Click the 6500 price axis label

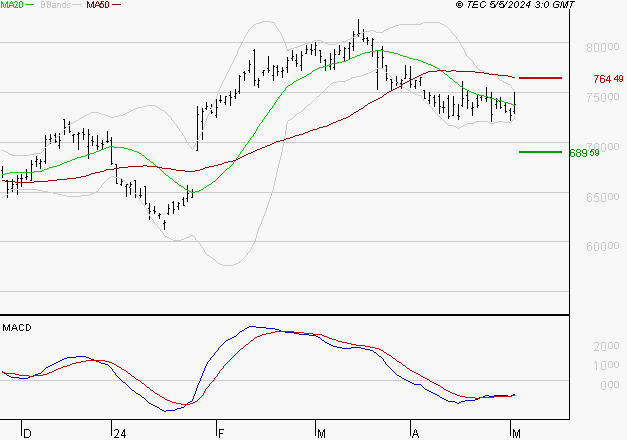coord(603,197)
